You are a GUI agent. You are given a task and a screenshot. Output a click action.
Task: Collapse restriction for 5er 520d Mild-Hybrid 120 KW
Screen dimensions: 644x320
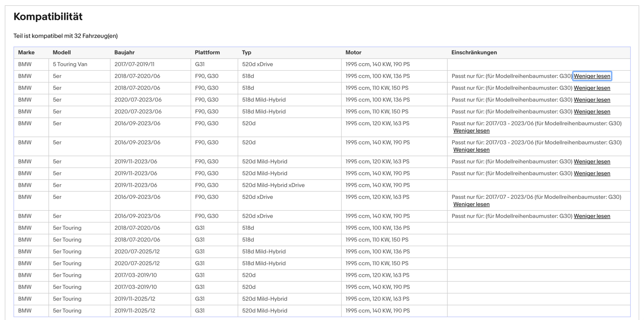(x=592, y=162)
